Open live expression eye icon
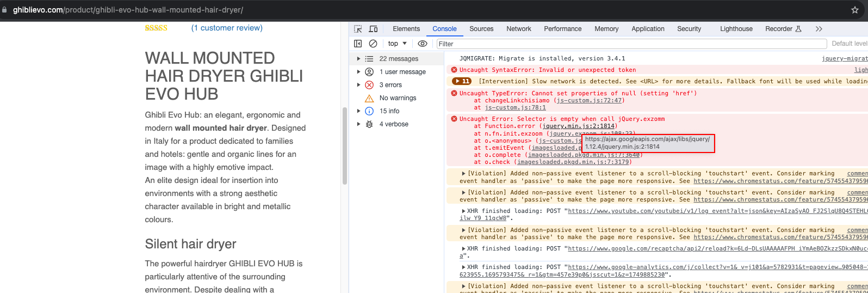Image resolution: width=868 pixels, height=293 pixels. [x=423, y=44]
